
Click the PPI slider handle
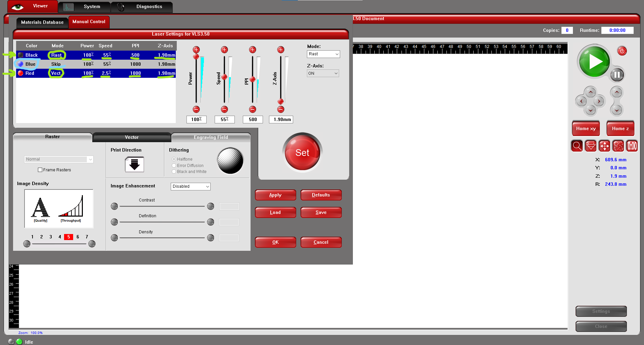tap(253, 79)
